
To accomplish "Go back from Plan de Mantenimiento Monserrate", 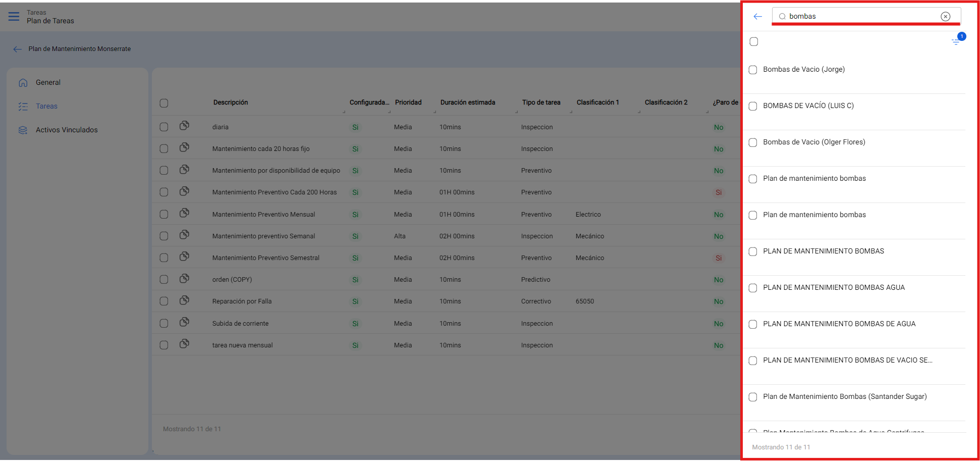I will (x=18, y=49).
